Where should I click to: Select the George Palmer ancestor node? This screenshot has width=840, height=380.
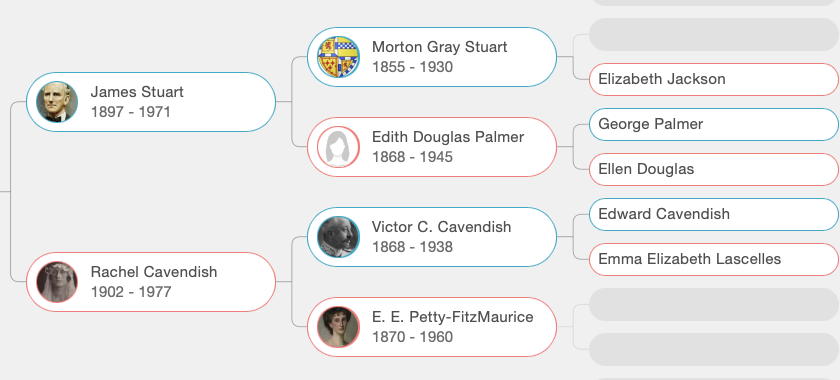pos(714,124)
